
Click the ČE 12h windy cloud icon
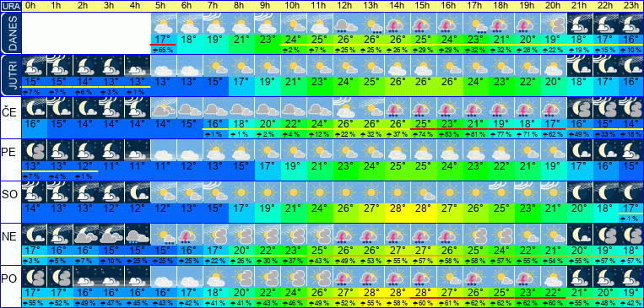(x=346, y=108)
